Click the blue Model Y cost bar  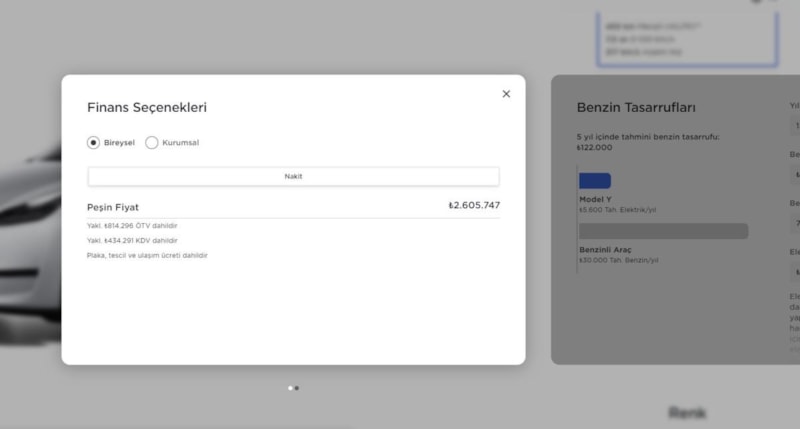pos(595,181)
